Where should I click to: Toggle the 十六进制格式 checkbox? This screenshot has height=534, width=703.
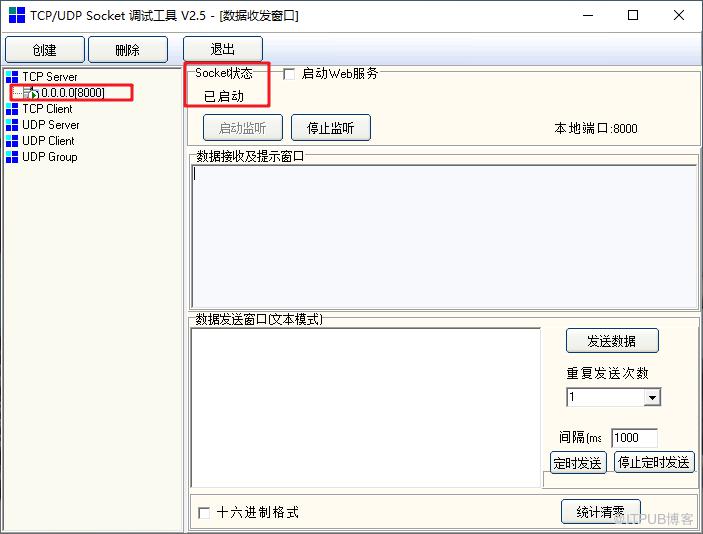[x=204, y=512]
